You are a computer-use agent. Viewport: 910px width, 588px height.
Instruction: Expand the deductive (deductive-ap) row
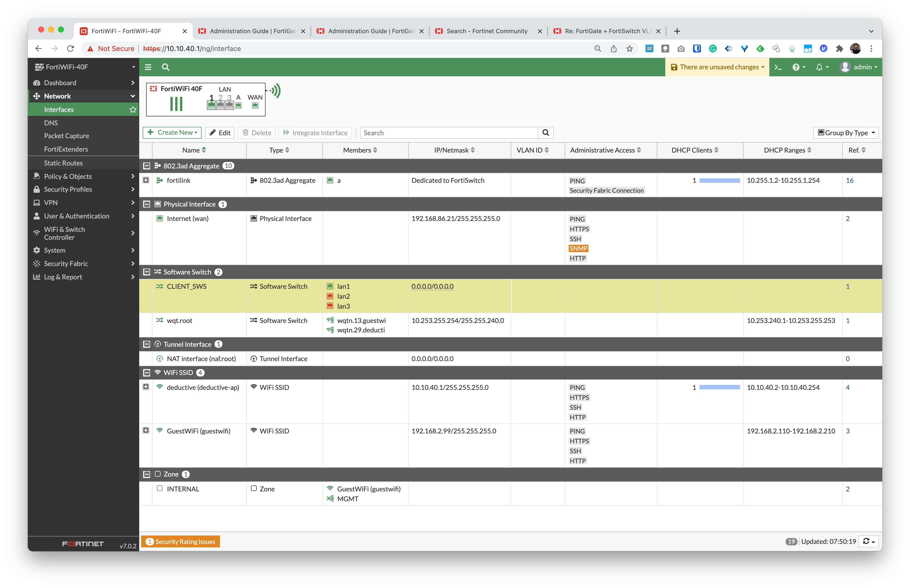click(146, 387)
